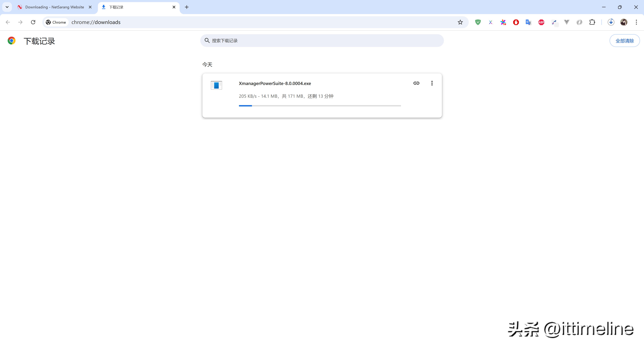644x348 pixels.
Task: Expand the tab search dropdown arrow
Action: pyautogui.click(x=7, y=7)
